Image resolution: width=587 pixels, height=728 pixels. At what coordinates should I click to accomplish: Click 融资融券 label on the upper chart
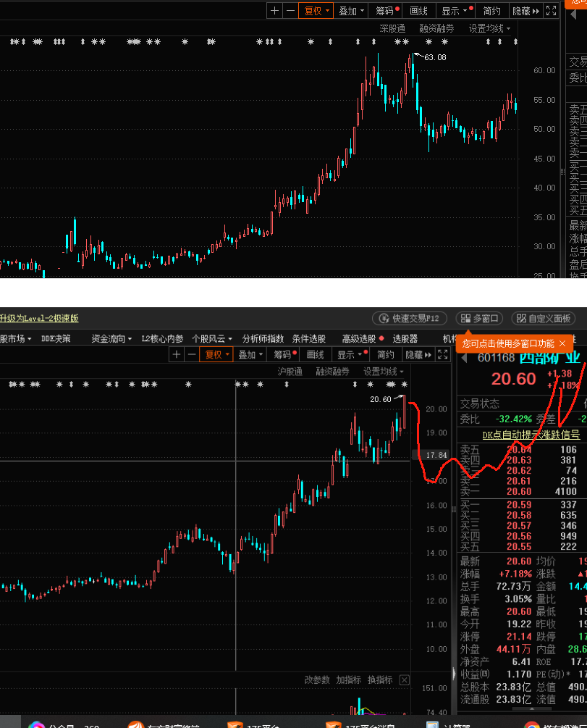tap(436, 28)
